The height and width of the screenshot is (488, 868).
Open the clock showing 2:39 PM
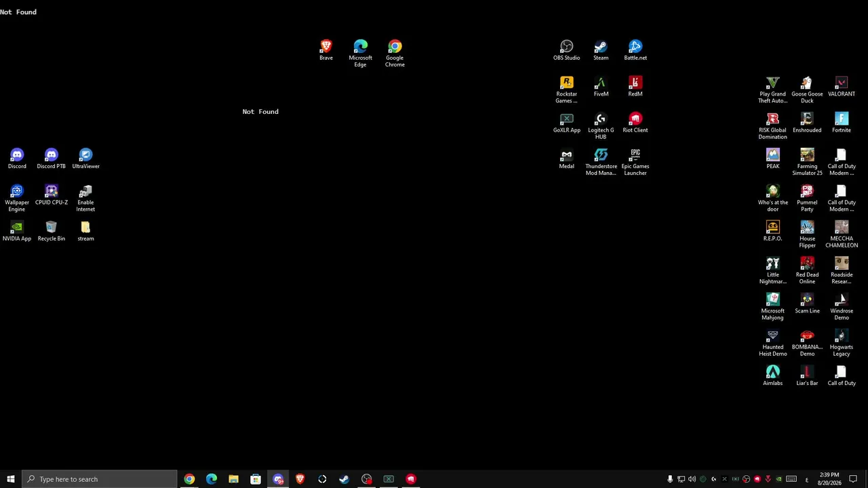point(829,479)
